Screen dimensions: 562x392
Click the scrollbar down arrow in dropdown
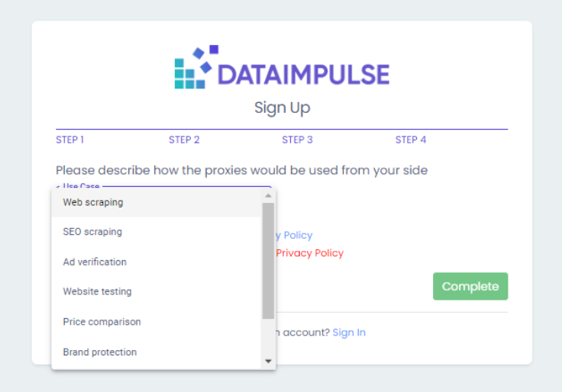[x=268, y=361]
